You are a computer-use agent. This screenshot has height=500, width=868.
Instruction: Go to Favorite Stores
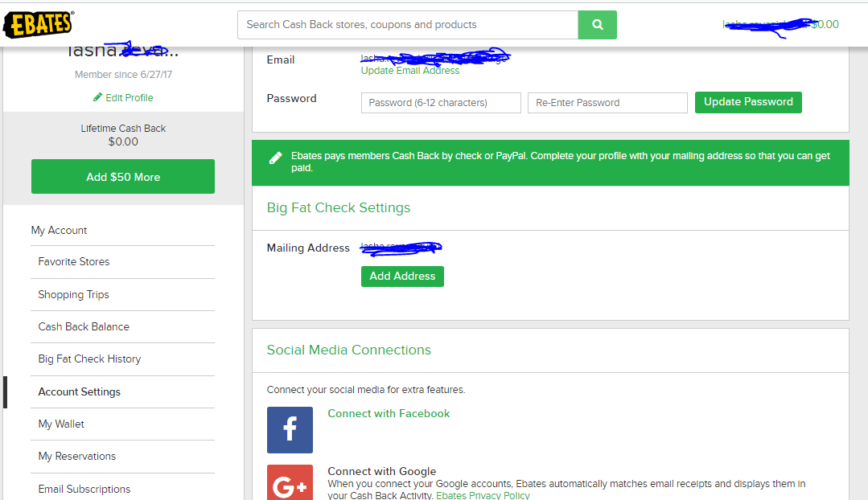point(74,261)
